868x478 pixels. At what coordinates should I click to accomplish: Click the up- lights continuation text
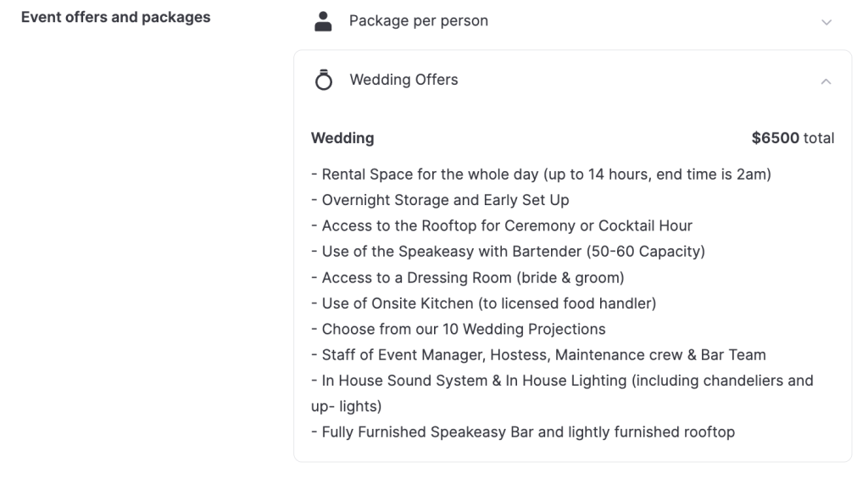pos(346,406)
